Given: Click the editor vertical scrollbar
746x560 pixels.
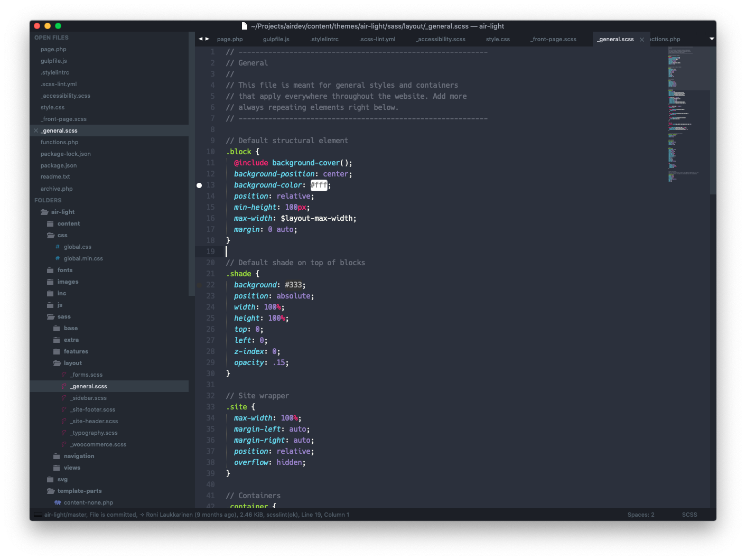Looking at the screenshot, I should point(713,120).
